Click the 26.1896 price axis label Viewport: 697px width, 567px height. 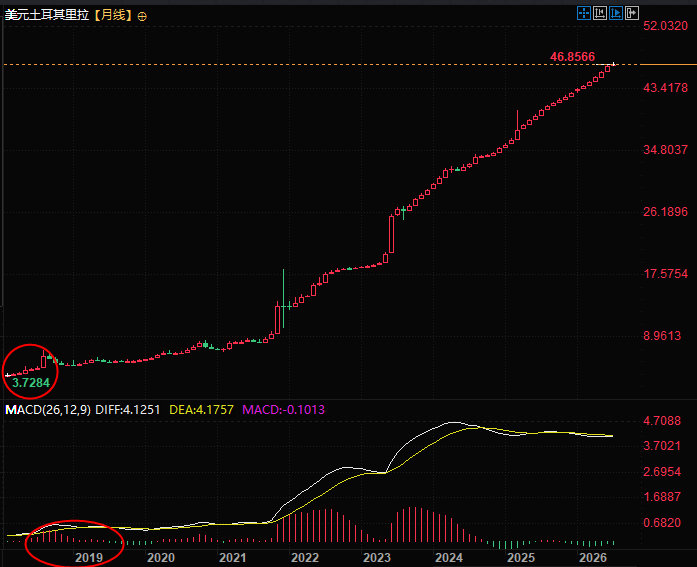tap(665, 212)
